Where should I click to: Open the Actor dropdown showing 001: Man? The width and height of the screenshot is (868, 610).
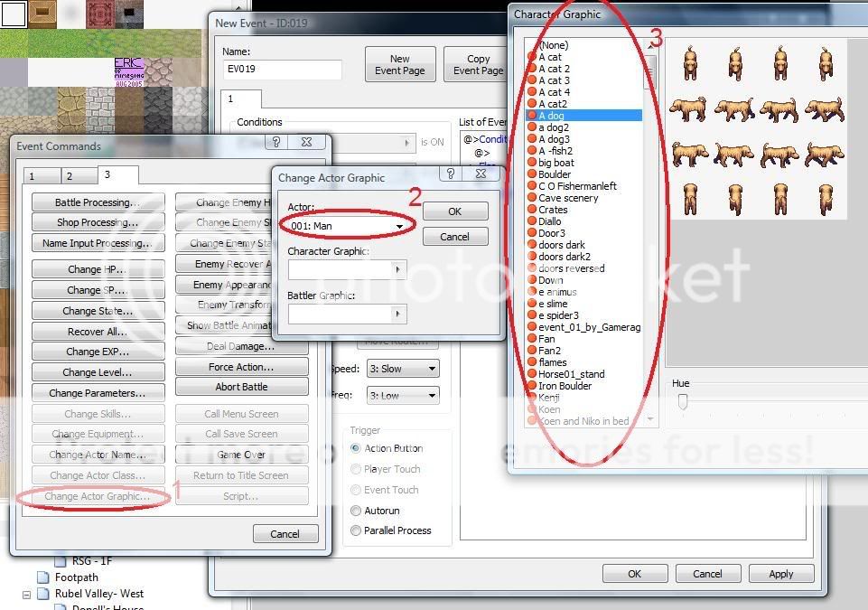(x=348, y=225)
